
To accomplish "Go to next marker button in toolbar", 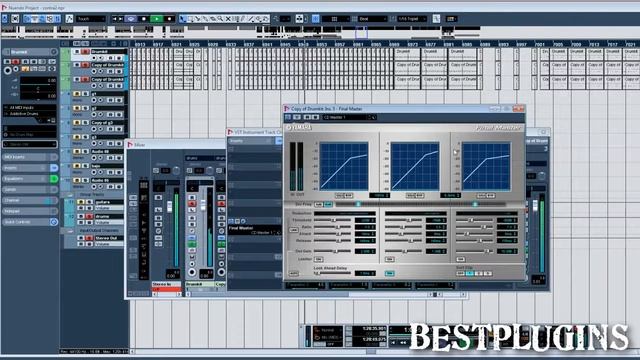I will click(121, 19).
